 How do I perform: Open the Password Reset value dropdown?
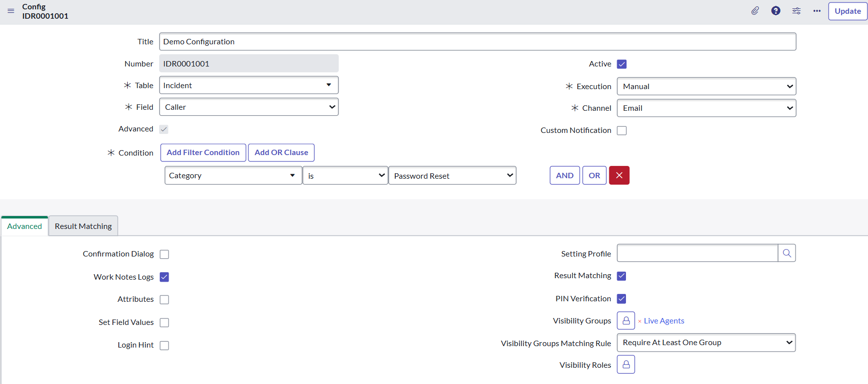452,175
